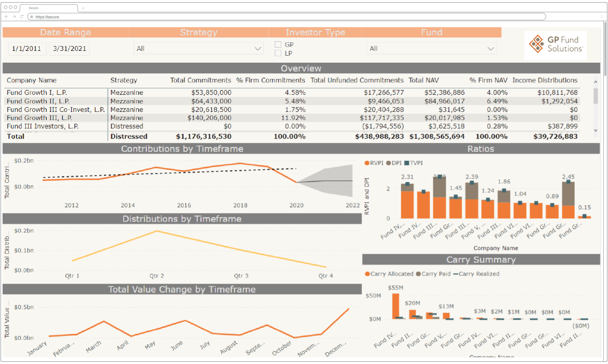Sort by % Firm NAV column header
Image resolution: width=608 pixels, height=364 pixels.
(488, 80)
